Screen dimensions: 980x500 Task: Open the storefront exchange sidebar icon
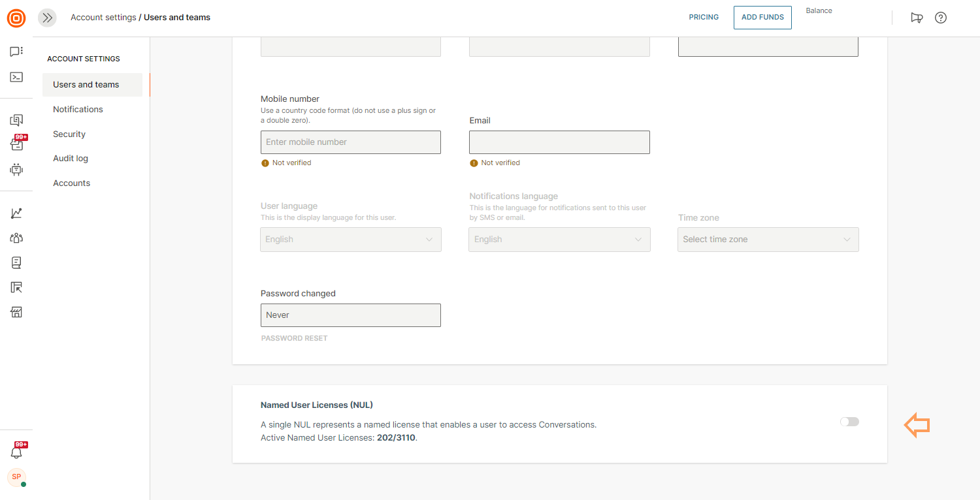point(16,312)
